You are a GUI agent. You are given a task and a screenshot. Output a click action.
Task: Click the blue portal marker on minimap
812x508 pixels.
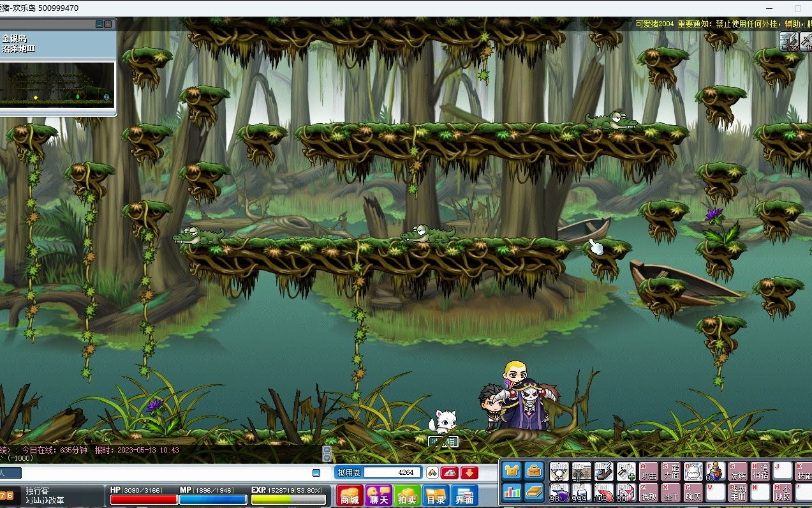coord(107,98)
